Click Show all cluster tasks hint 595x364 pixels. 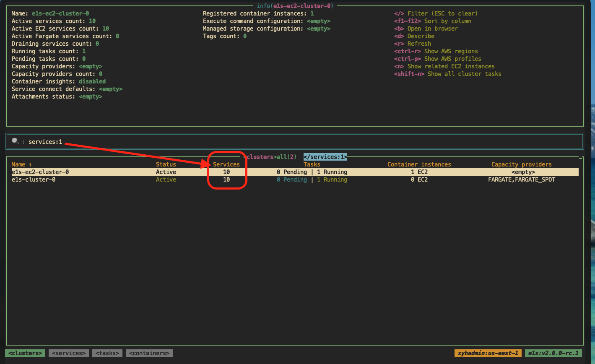[x=448, y=74]
